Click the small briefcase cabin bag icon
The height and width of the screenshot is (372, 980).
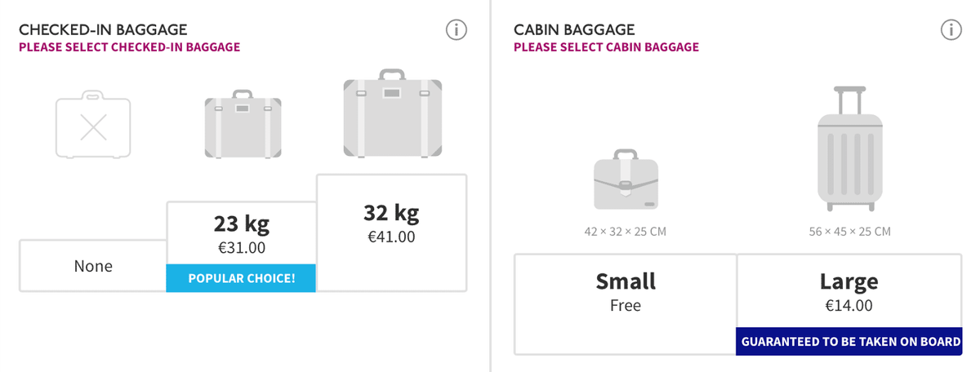tap(626, 180)
